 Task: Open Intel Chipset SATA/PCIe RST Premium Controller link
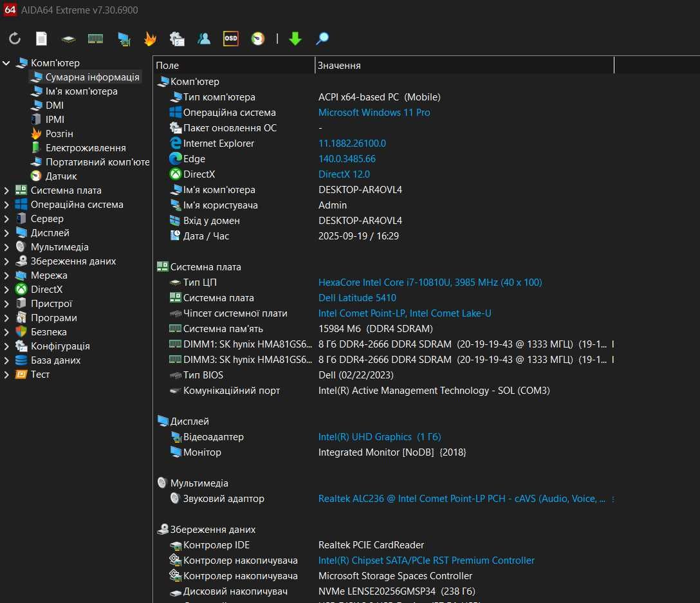pyautogui.click(x=427, y=561)
